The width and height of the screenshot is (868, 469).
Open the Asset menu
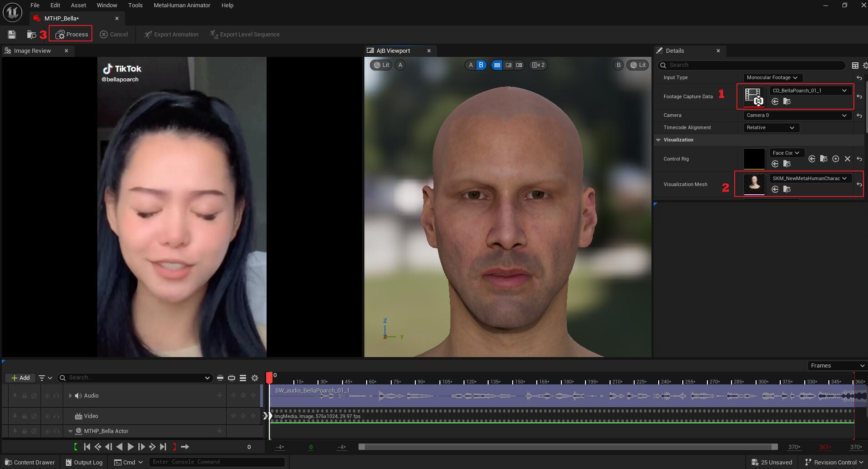tap(78, 5)
